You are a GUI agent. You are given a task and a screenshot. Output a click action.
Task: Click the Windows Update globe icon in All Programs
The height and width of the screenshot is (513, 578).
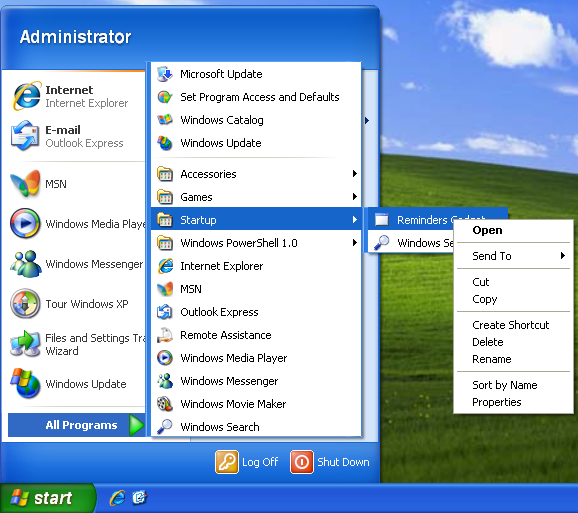click(165, 143)
